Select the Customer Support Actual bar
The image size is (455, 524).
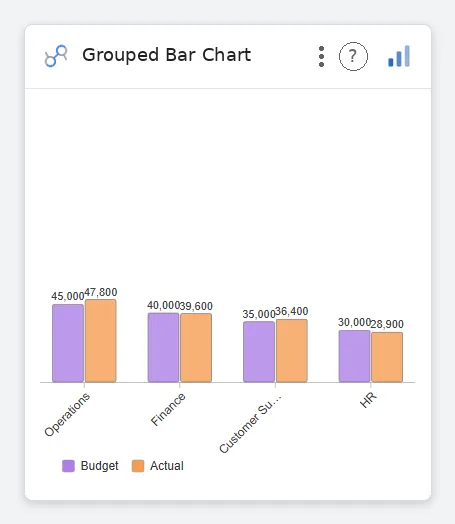point(292,351)
